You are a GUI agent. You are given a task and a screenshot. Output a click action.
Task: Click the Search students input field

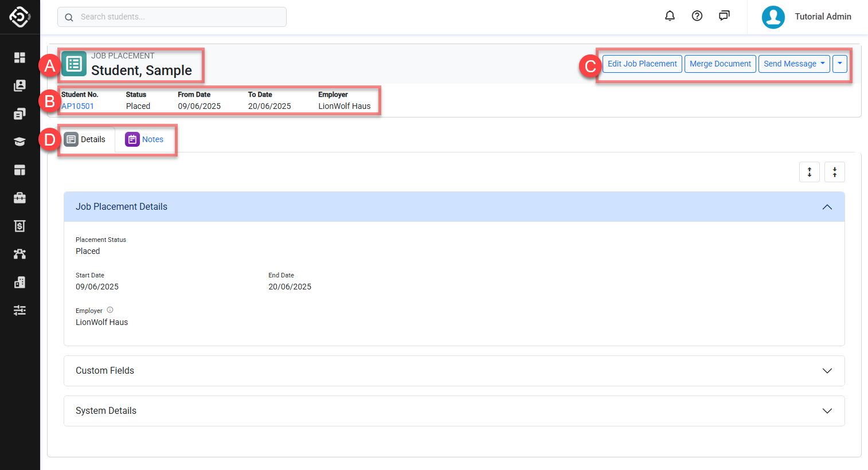172,17
